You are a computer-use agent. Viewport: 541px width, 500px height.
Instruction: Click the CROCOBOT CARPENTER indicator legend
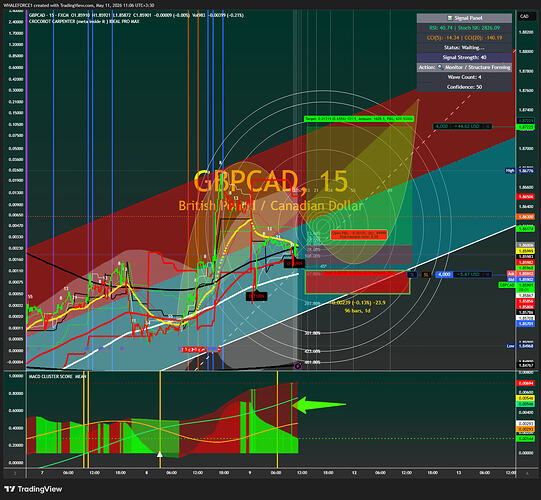point(84,21)
